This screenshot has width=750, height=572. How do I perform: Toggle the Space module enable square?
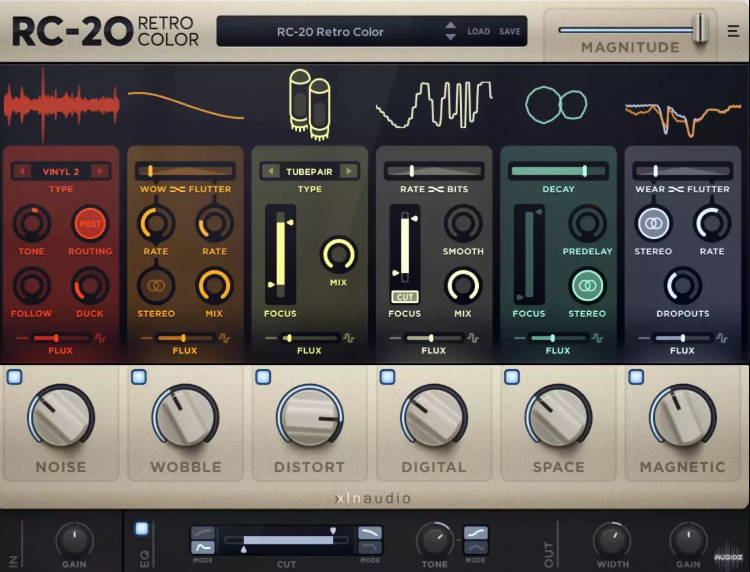tap(512, 377)
